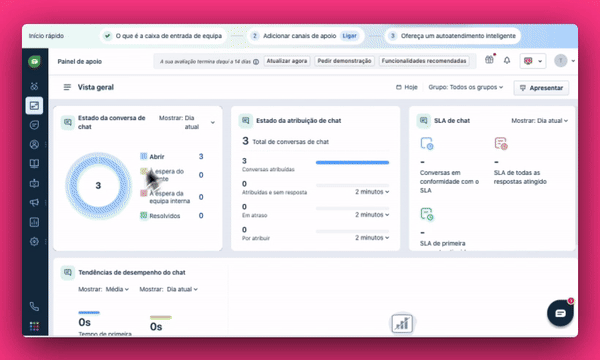Click the SLA de primeira resposta icon
The height and width of the screenshot is (360, 600).
(x=427, y=214)
